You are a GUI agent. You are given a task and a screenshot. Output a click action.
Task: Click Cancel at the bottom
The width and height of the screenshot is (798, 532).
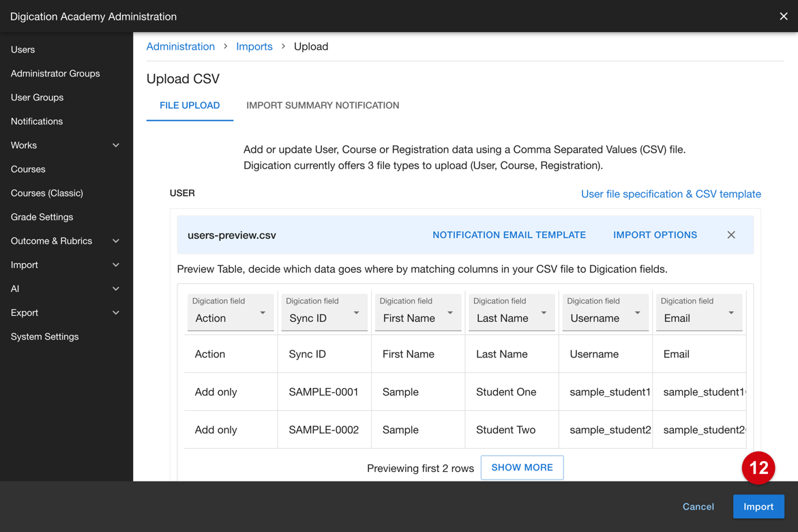click(698, 507)
